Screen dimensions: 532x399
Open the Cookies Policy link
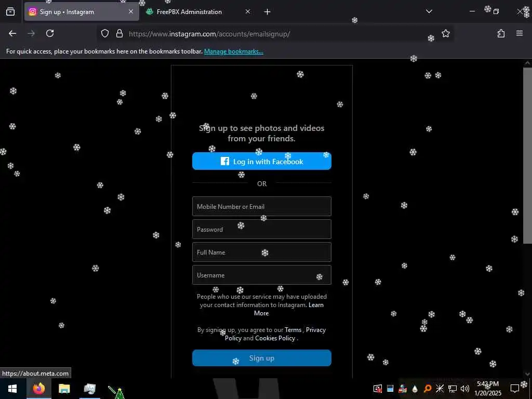pos(275,338)
